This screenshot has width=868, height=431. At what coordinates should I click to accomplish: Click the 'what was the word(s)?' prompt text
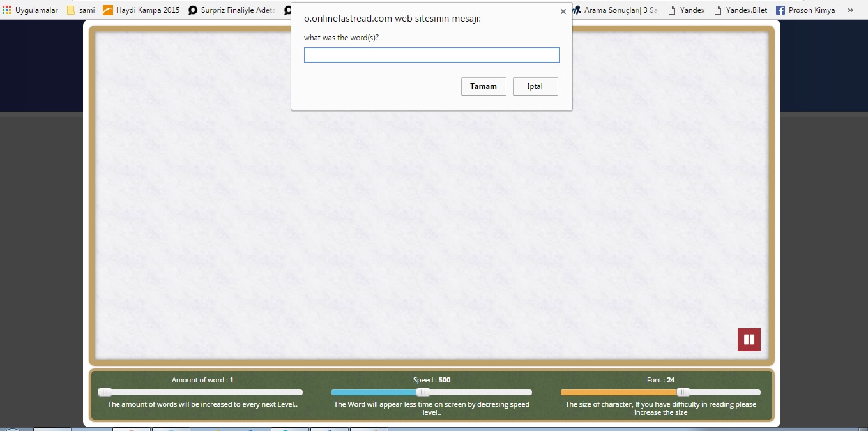tap(341, 38)
